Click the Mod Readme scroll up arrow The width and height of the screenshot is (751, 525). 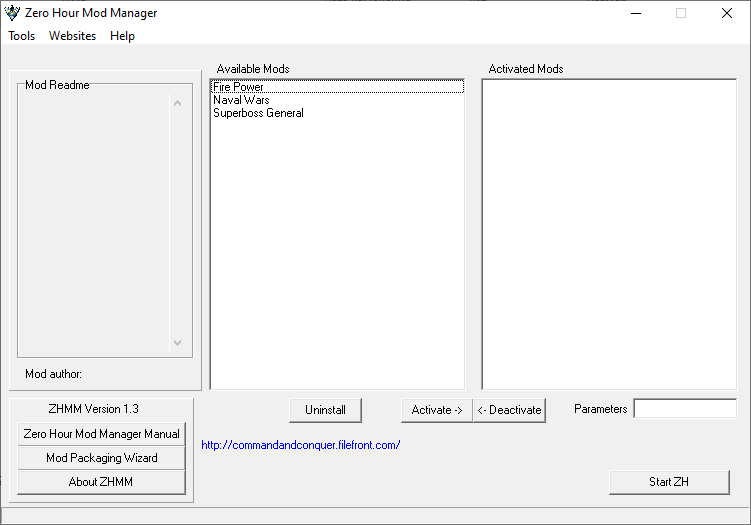178,103
